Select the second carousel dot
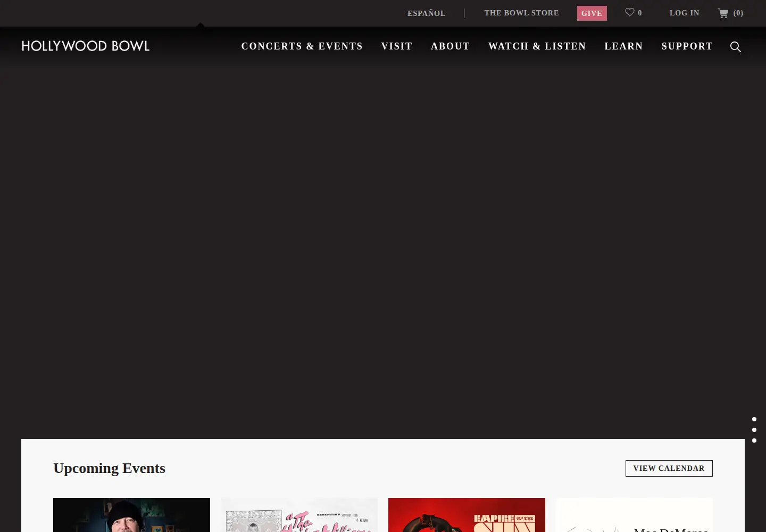The height and width of the screenshot is (532, 766). click(754, 430)
